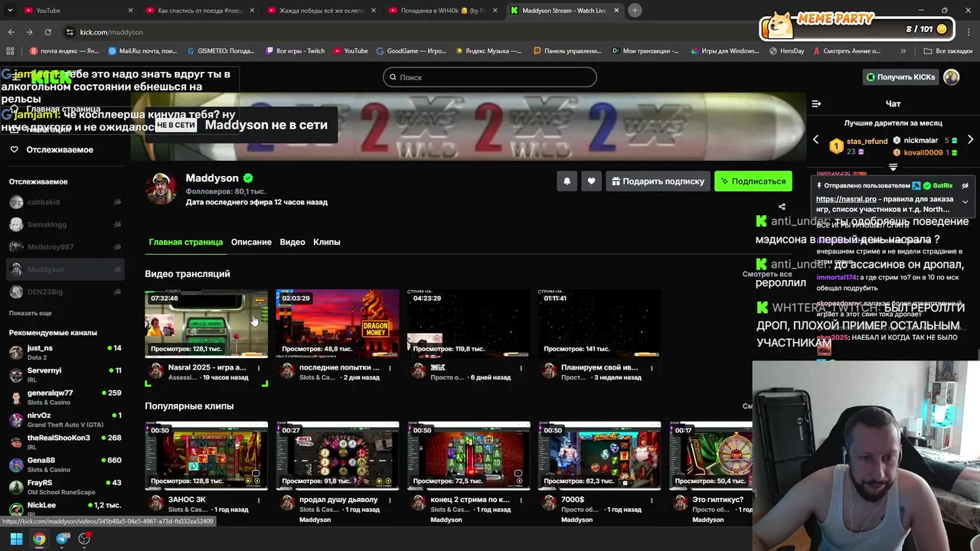980x551 pixels.
Task: Toggle the mute icon next to cabbakid
Action: [x=117, y=202]
